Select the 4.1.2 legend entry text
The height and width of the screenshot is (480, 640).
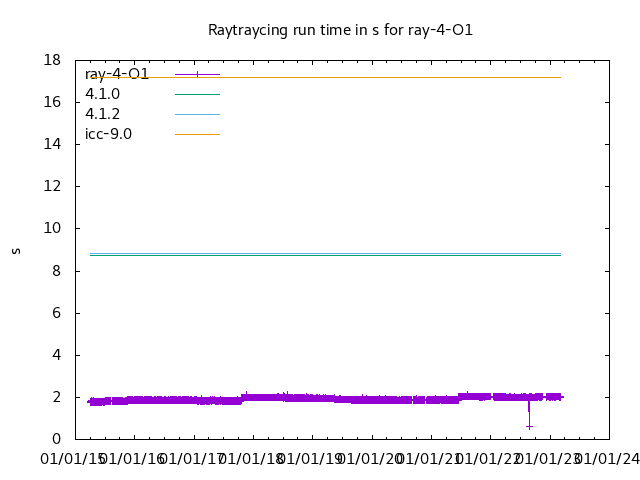click(x=102, y=114)
